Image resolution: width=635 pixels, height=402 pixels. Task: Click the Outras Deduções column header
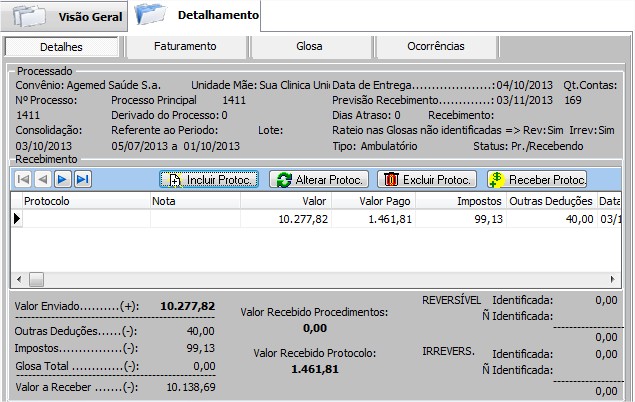[551, 201]
